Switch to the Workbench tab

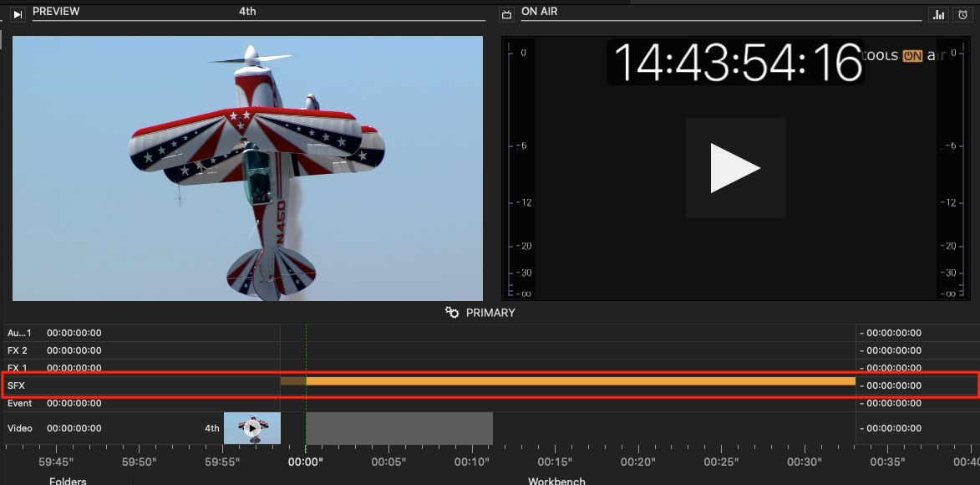pos(557,481)
